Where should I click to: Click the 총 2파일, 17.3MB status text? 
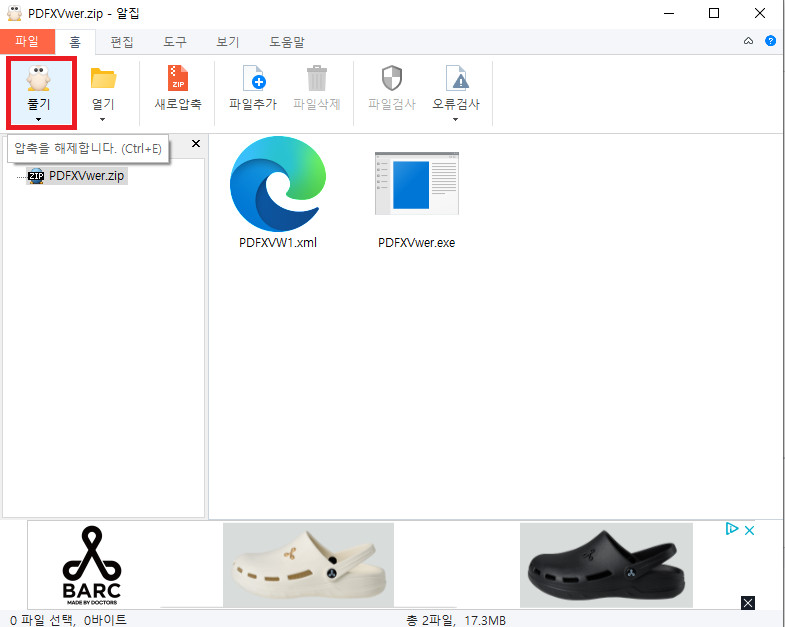[x=456, y=620]
